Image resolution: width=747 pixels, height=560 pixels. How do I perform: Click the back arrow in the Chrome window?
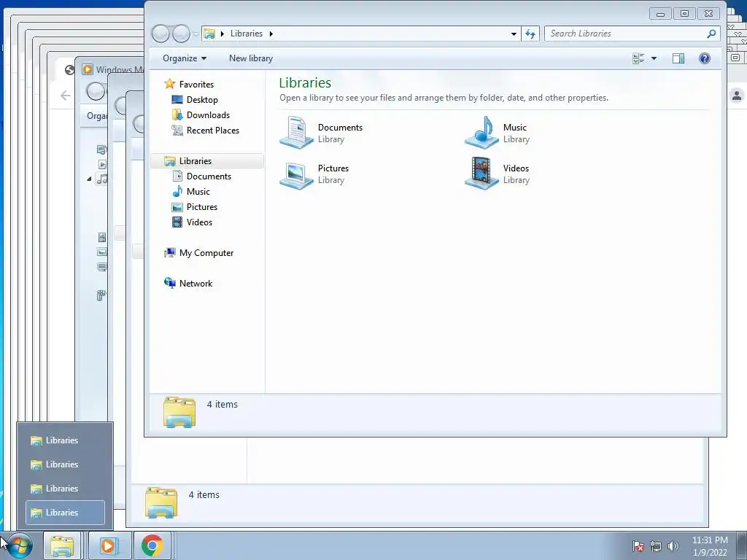(65, 96)
